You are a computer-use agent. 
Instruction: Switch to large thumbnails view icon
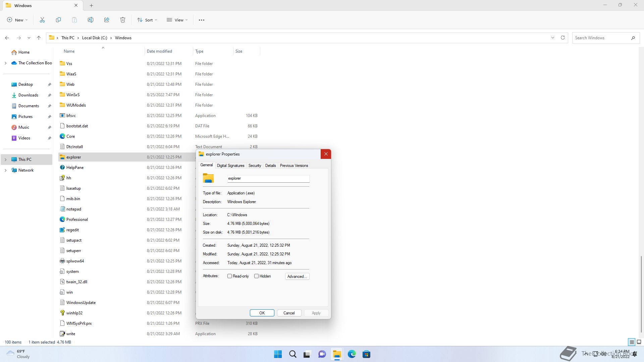pos(639,342)
